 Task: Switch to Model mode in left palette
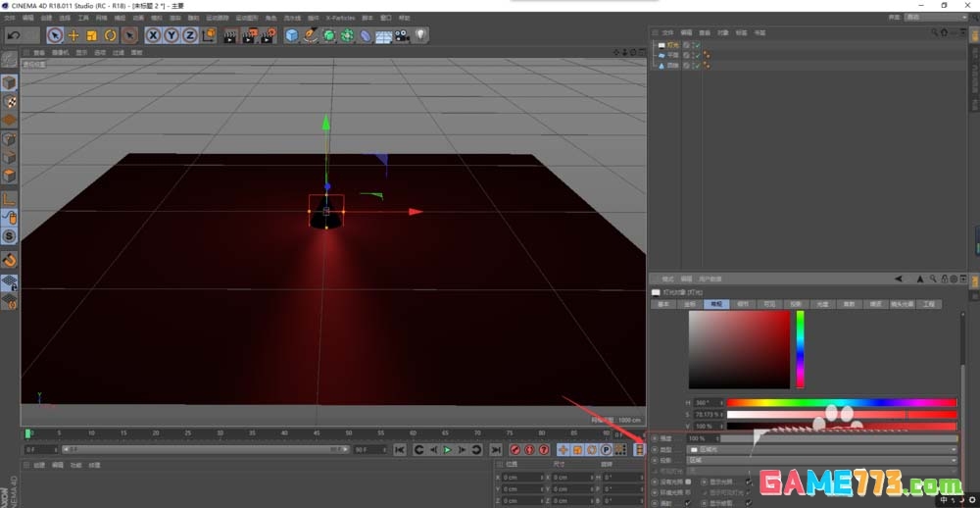10,82
